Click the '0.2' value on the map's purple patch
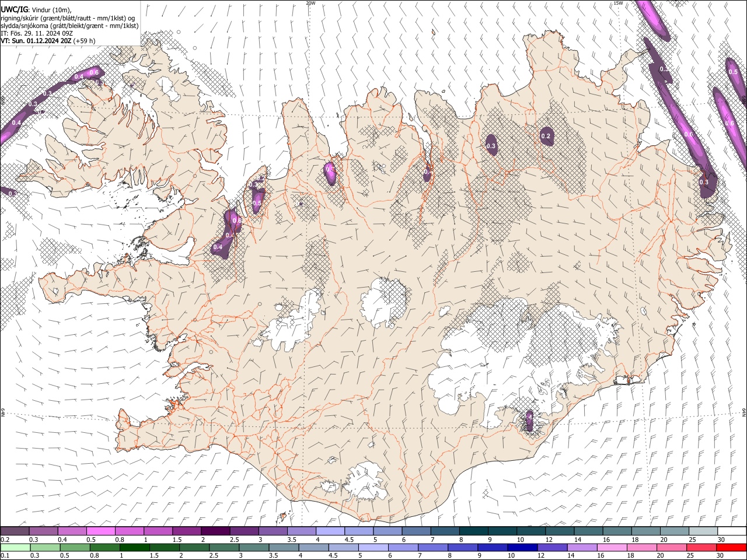747x560 pixels. pos(546,136)
